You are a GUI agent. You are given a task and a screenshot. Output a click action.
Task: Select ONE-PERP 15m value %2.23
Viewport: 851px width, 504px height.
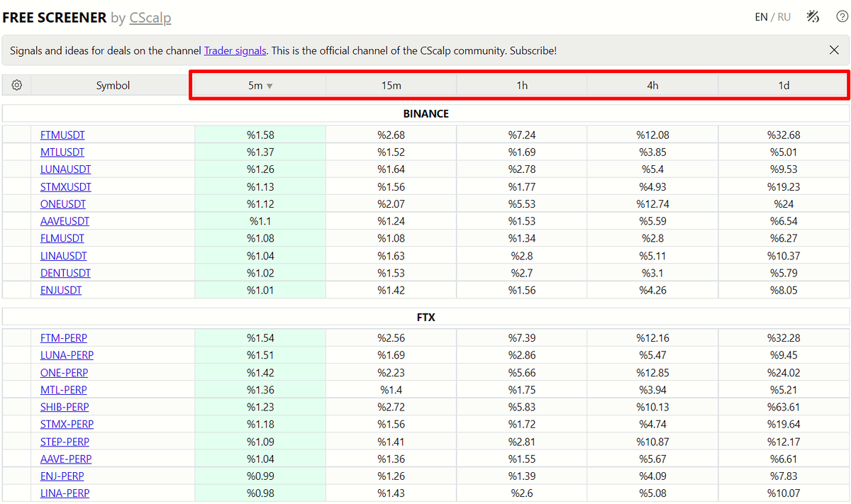[x=391, y=373]
